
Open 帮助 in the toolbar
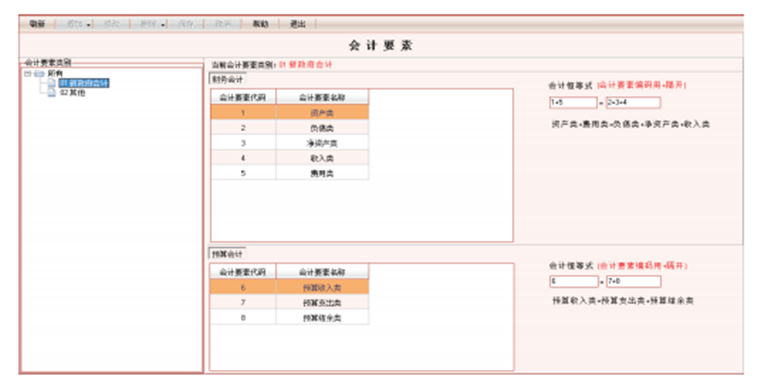point(260,24)
